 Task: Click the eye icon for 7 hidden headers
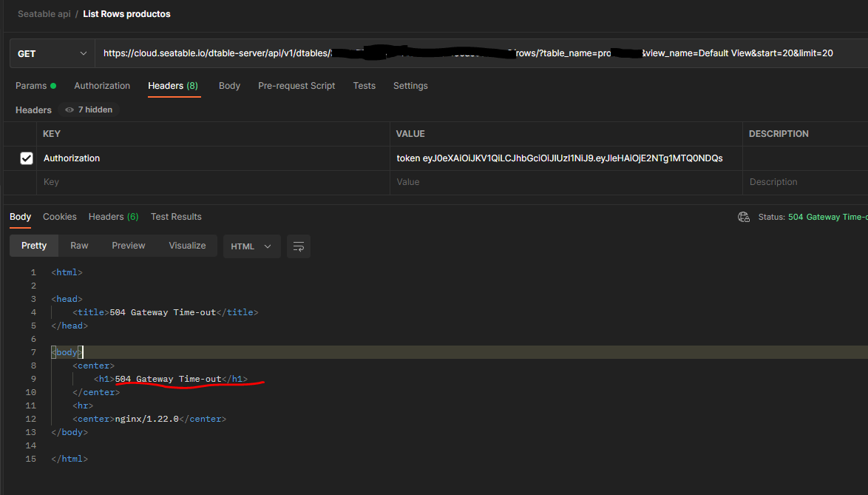click(69, 110)
